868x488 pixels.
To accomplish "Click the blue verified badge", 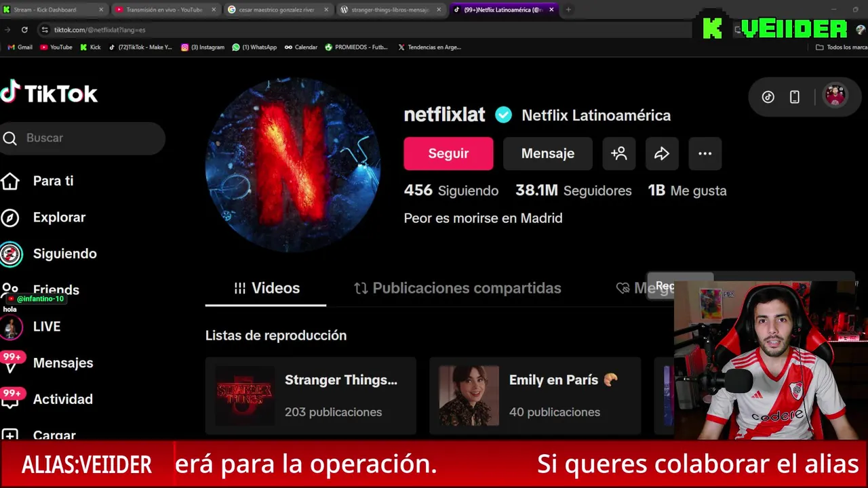I will (x=503, y=115).
